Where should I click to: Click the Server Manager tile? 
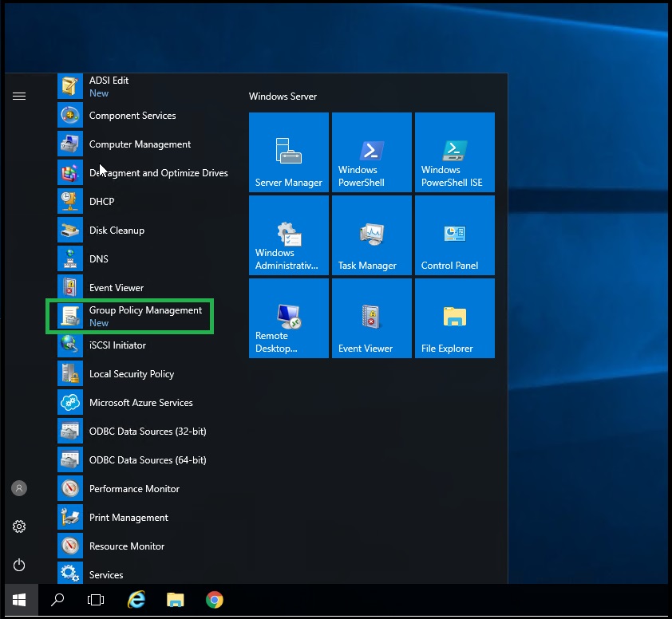point(288,152)
